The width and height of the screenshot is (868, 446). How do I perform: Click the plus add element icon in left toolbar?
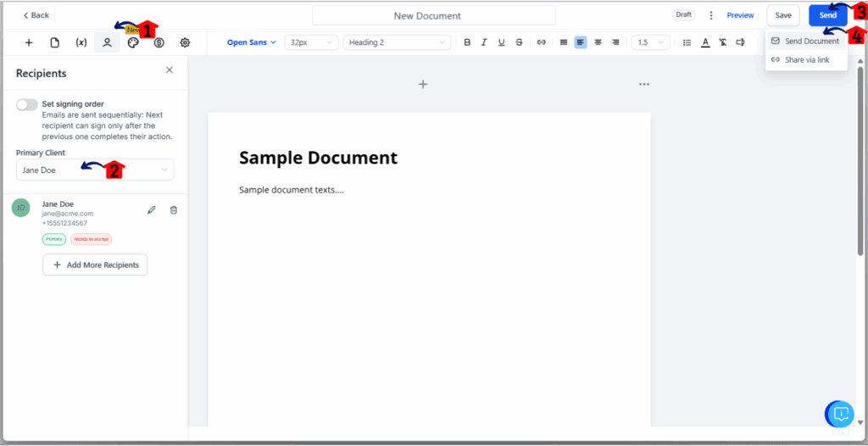coord(29,42)
